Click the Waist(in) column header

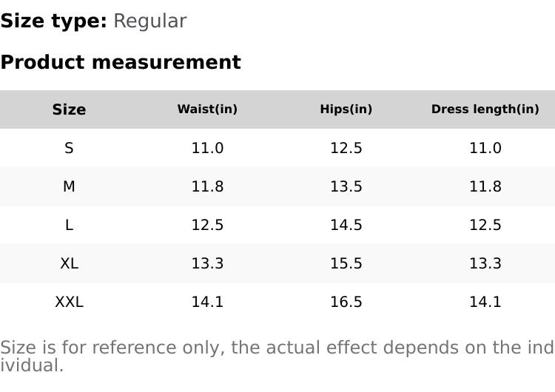(x=207, y=109)
